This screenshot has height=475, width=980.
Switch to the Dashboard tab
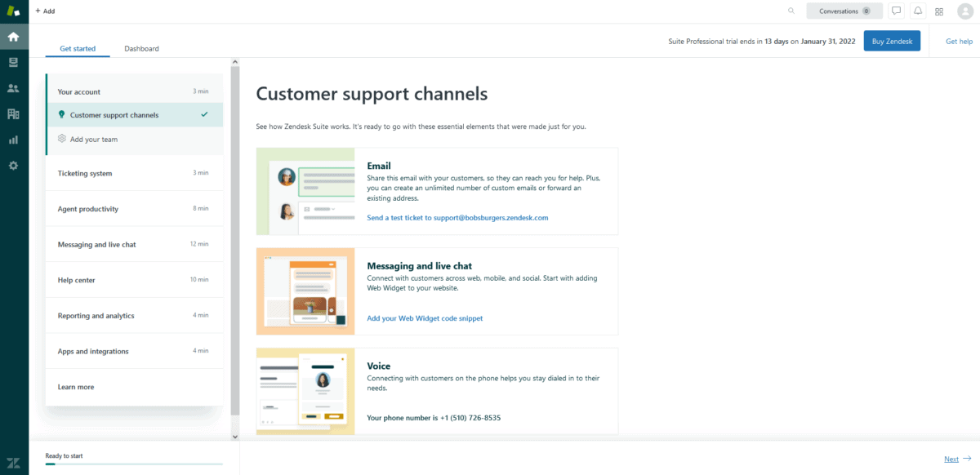pyautogui.click(x=141, y=48)
